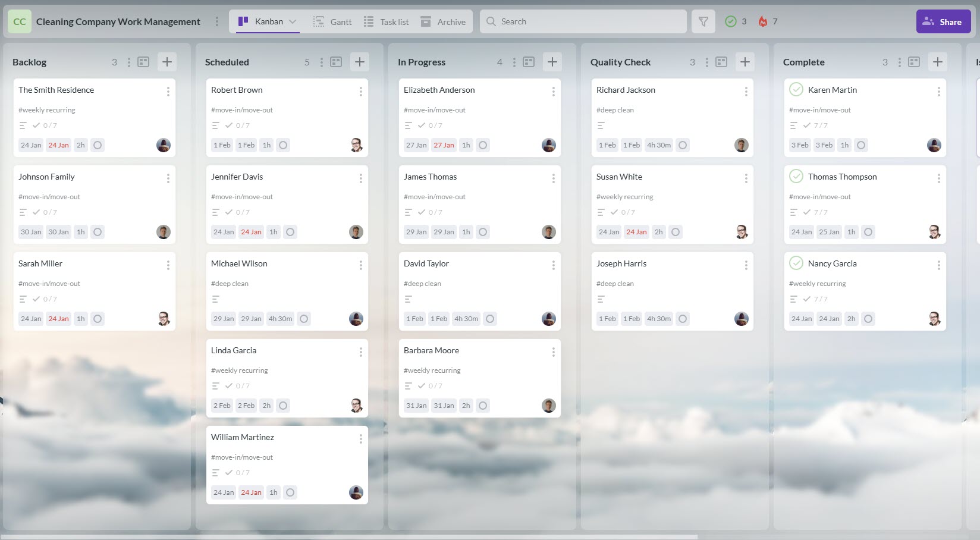The height and width of the screenshot is (540, 980).
Task: Open the Archive tab
Action: [443, 21]
